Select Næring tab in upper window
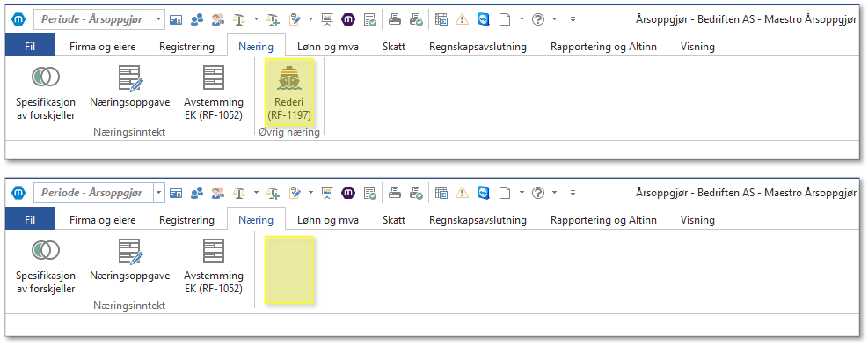Image resolution: width=868 pixels, height=346 pixels. click(256, 47)
